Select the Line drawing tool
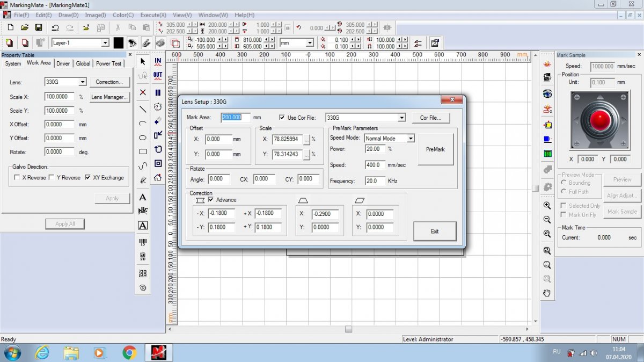This screenshot has width=644, height=362. (x=143, y=109)
